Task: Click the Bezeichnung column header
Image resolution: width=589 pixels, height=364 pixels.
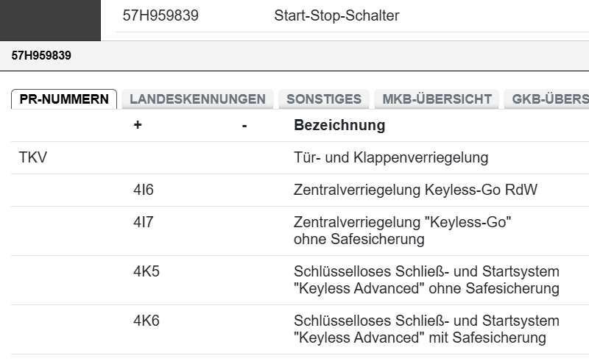Action: tap(339, 125)
